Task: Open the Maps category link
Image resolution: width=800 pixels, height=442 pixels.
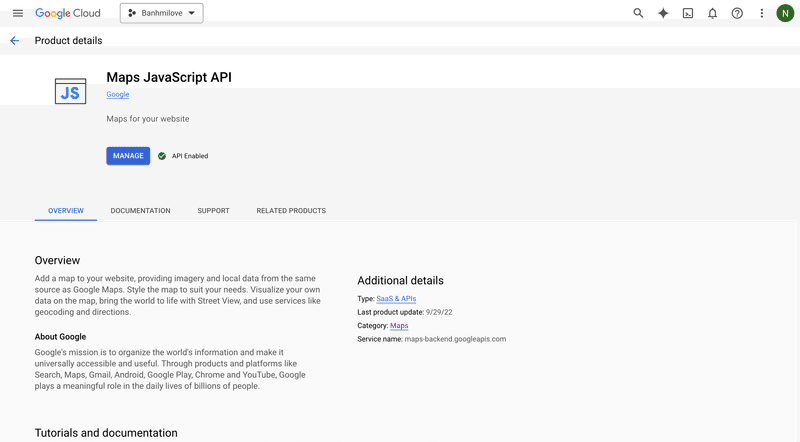Action: 399,326
